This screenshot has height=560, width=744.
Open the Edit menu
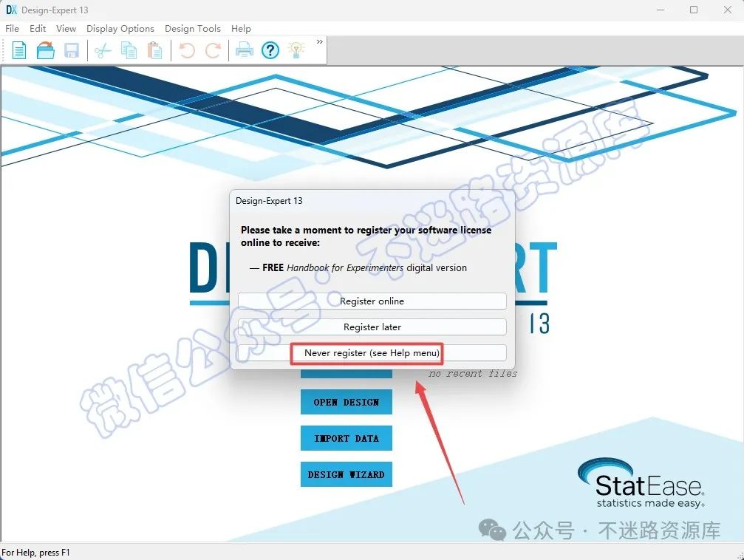tap(38, 29)
